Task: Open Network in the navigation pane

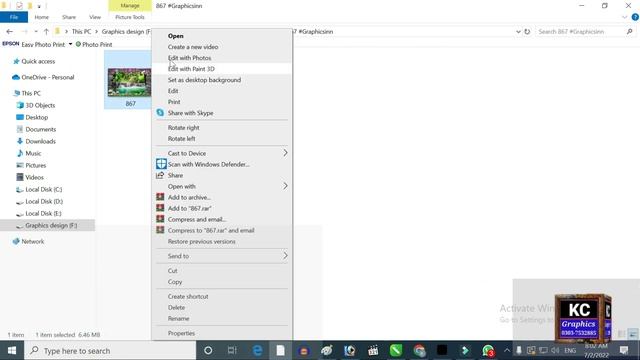Action: 33,241
